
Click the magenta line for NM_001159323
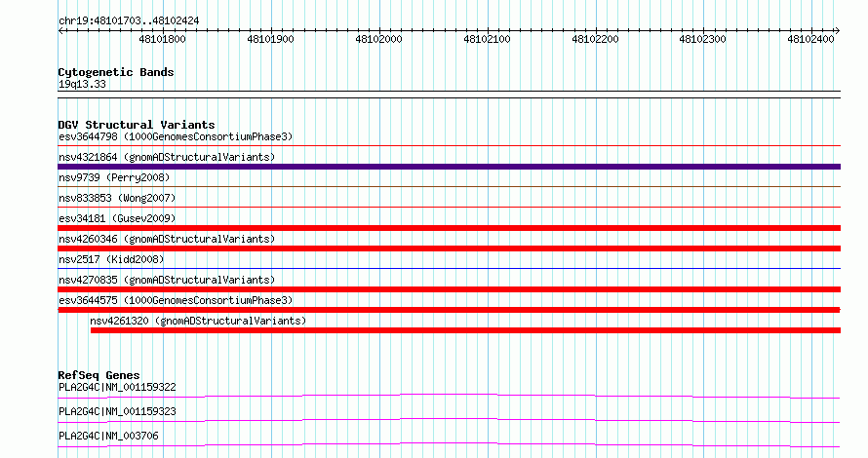[449, 420]
